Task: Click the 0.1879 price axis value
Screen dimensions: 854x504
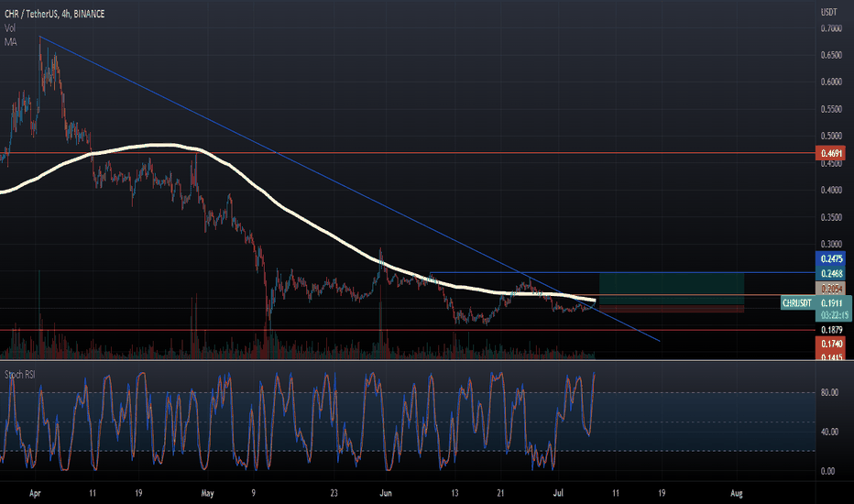Action: [x=831, y=330]
